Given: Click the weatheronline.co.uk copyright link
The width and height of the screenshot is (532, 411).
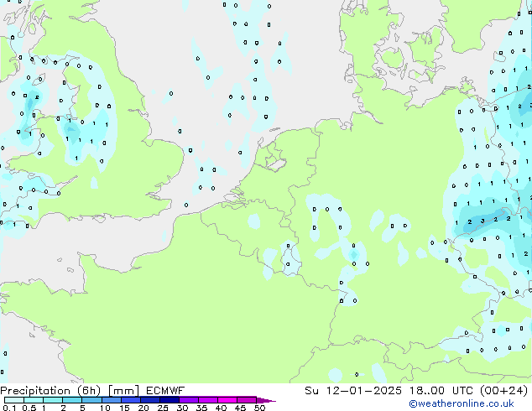Looking at the screenshot, I should pos(462,403).
